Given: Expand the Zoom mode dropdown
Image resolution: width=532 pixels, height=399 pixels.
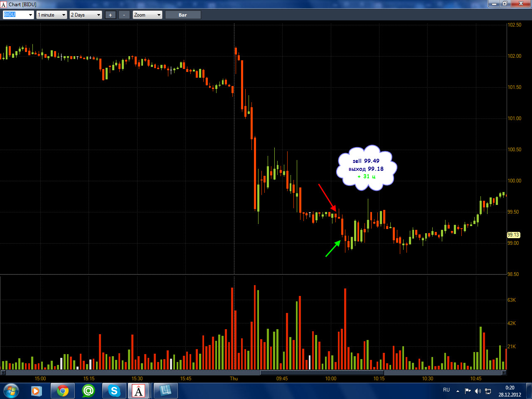Looking at the screenshot, I should [x=147, y=15].
